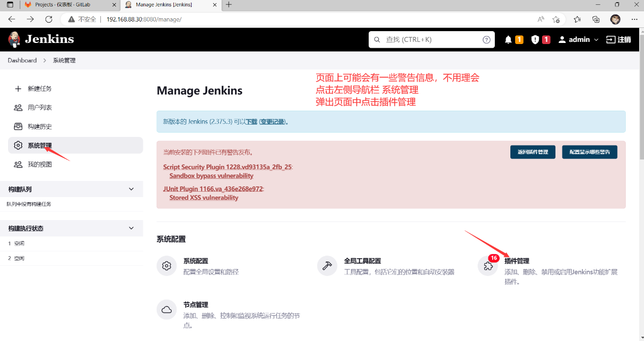The image size is (644, 341).
Task: Open 插件管理 link
Action: click(x=517, y=261)
